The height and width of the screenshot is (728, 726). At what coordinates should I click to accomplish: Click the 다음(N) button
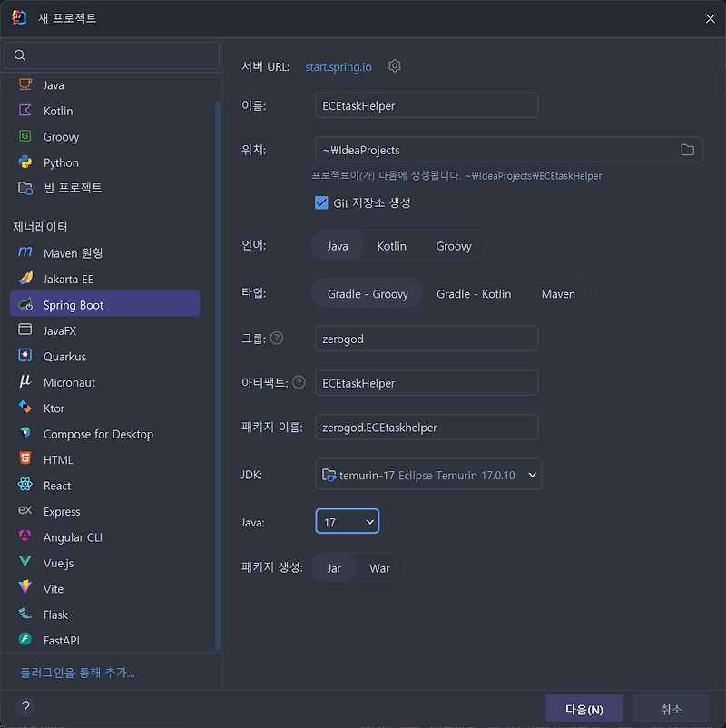[x=584, y=708]
